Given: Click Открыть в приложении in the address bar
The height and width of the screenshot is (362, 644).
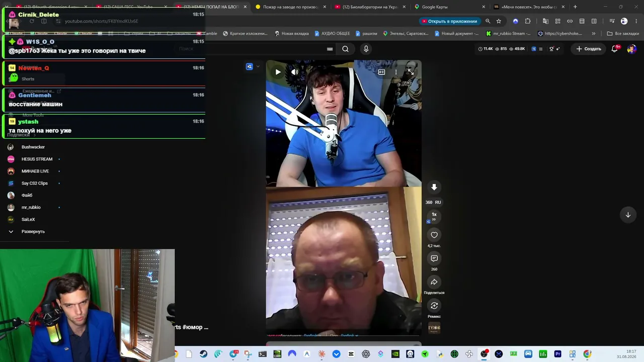Looking at the screenshot, I should point(450,21).
